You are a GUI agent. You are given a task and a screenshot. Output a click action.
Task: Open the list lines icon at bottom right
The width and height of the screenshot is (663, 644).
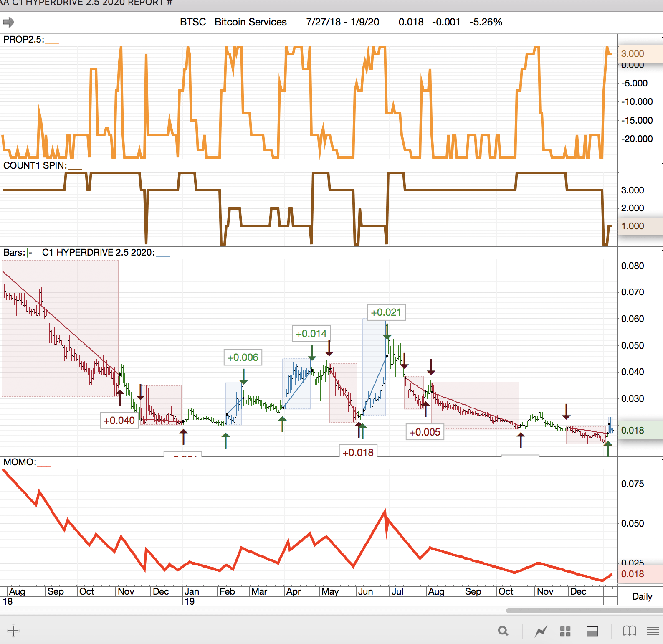pos(653,631)
